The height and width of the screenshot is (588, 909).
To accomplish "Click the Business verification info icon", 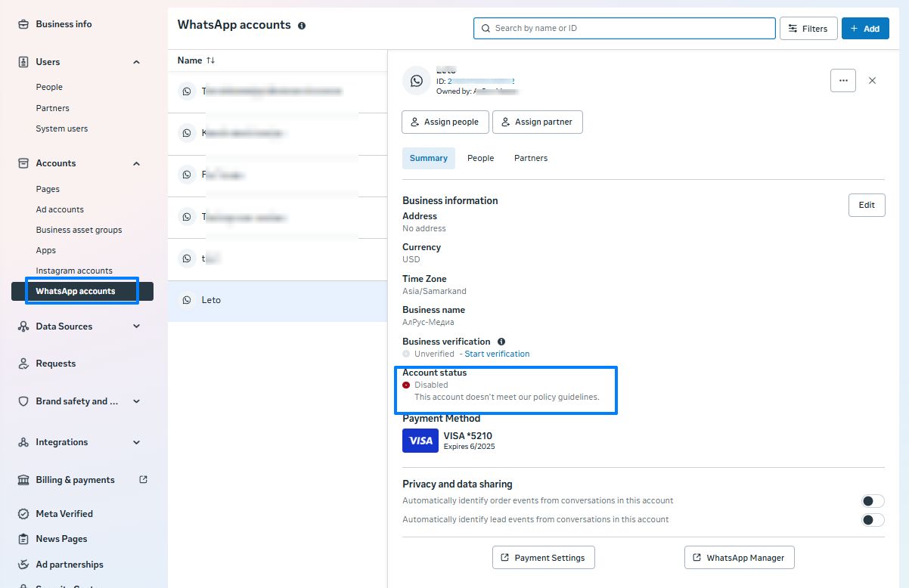I will pyautogui.click(x=501, y=342).
